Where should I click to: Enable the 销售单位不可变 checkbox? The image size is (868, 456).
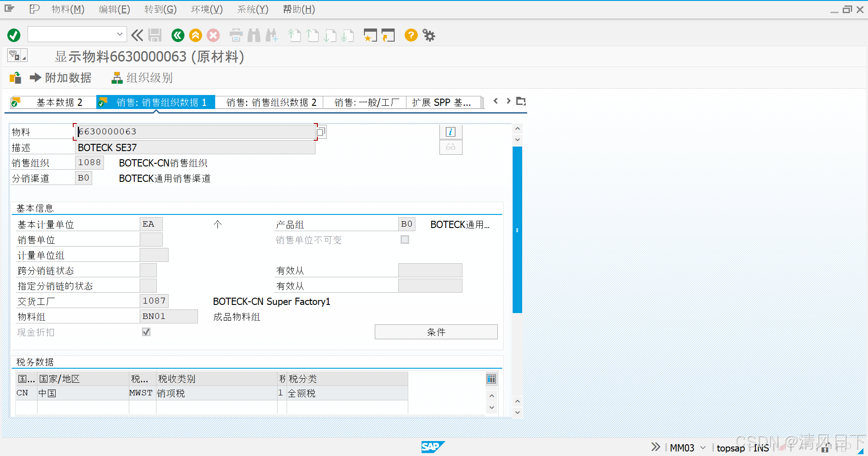[405, 240]
